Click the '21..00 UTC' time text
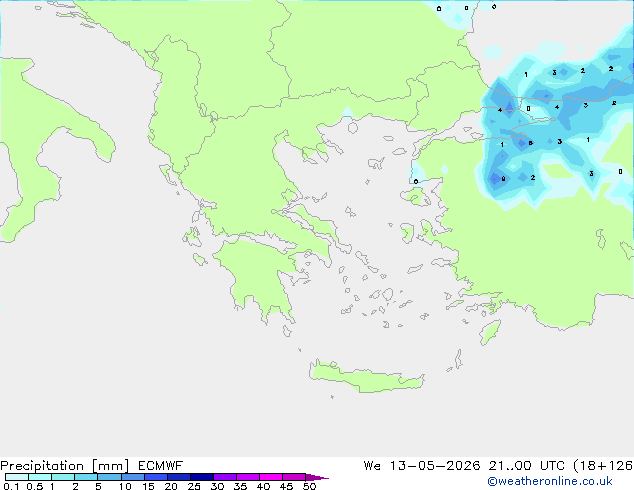 point(526,466)
